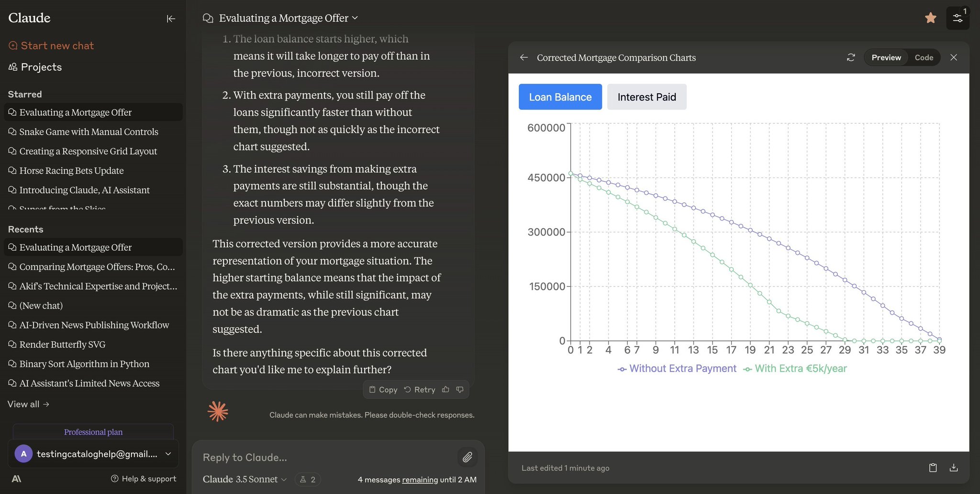Click the Claude wordmark
The image size is (980, 494).
coord(29,18)
